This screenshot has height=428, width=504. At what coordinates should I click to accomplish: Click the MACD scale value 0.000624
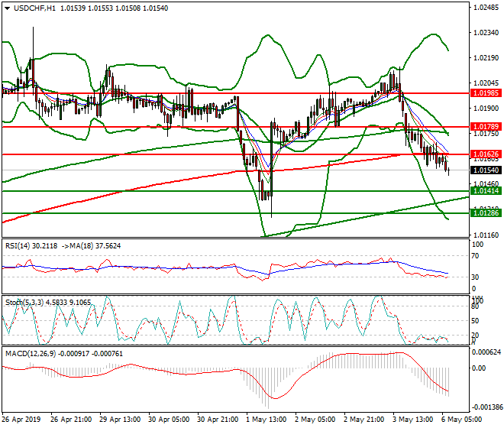pyautogui.click(x=486, y=352)
